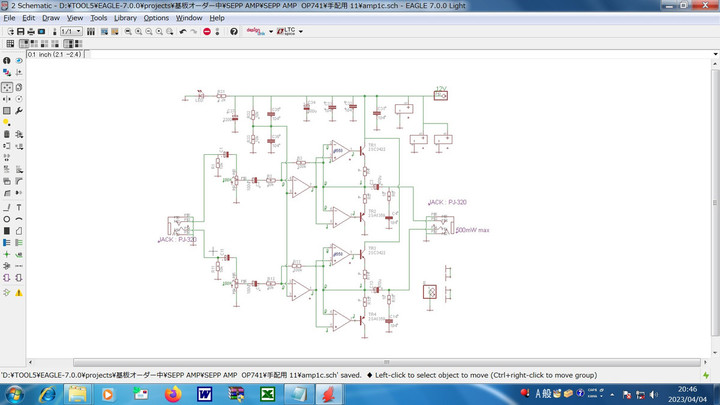Toggle layer visibility with the eye icon

click(19, 61)
